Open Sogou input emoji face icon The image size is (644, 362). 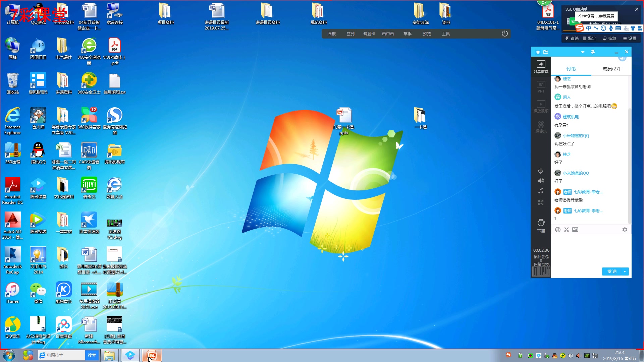(x=603, y=28)
